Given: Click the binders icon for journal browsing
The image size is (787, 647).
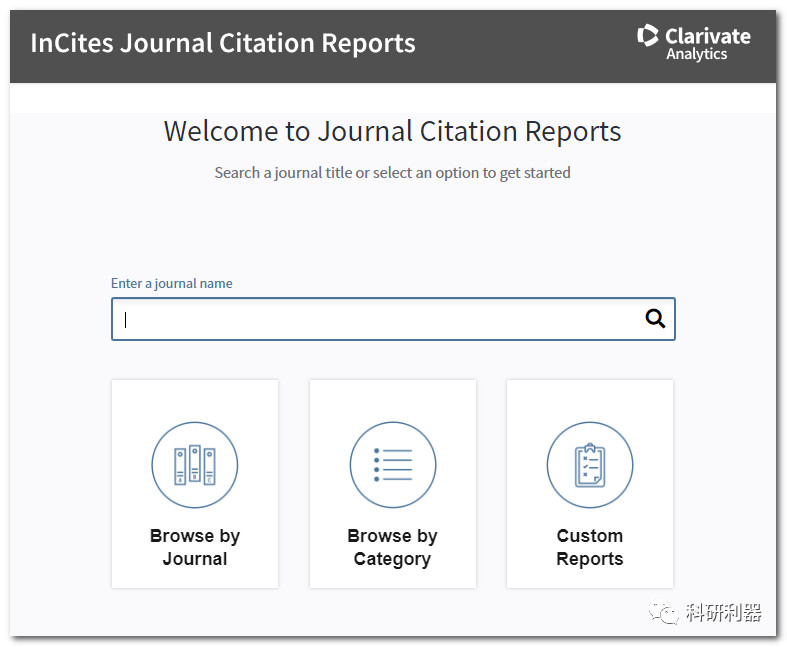Looking at the screenshot, I should click(195, 465).
